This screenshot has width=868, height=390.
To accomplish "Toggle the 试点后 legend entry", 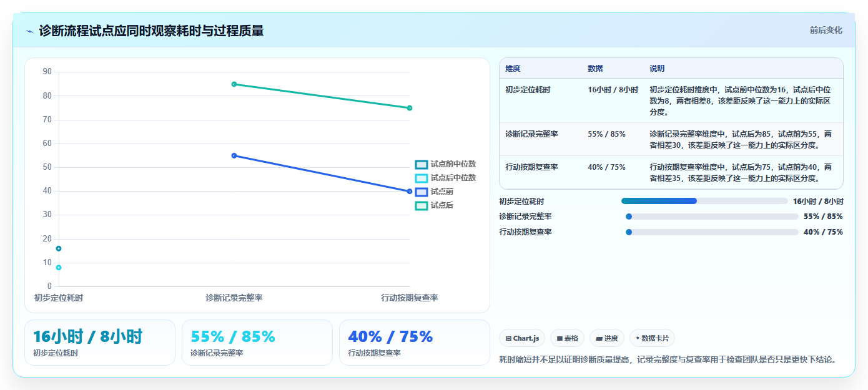I will [435, 205].
